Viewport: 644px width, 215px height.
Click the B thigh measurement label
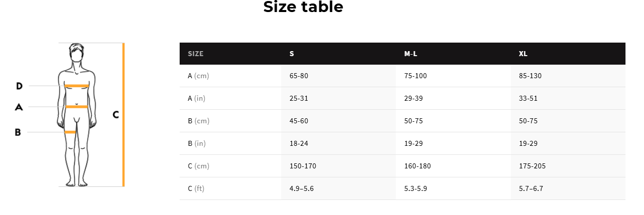(x=18, y=132)
